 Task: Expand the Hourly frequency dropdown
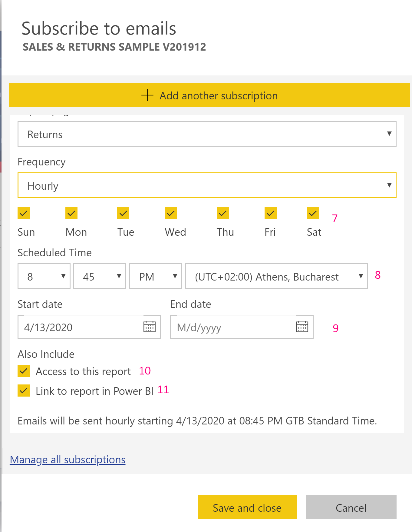point(207,185)
